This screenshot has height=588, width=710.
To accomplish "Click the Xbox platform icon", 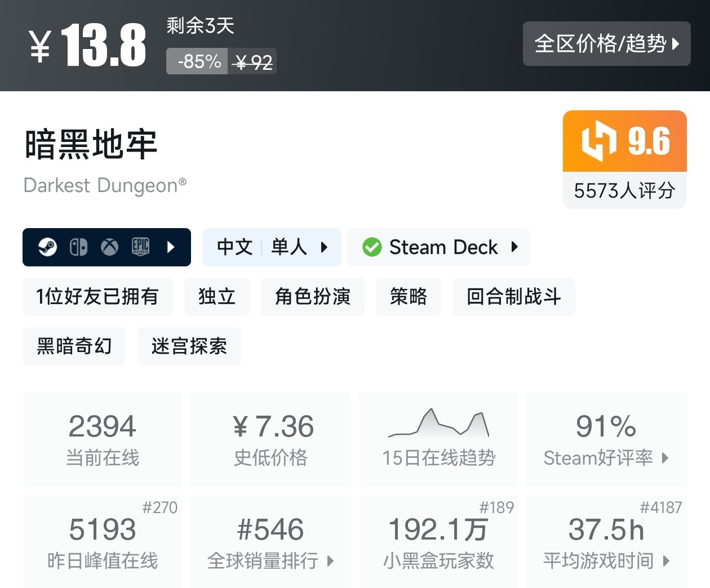I will click(x=109, y=247).
